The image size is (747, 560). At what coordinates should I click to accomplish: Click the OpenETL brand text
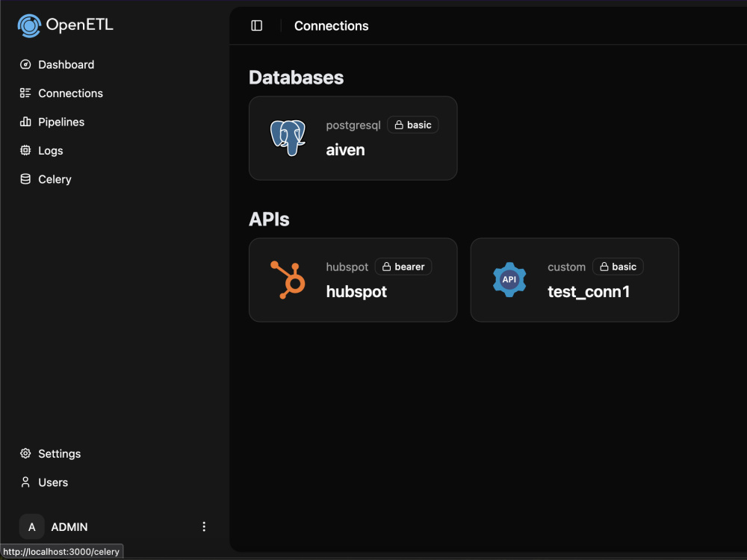click(80, 25)
